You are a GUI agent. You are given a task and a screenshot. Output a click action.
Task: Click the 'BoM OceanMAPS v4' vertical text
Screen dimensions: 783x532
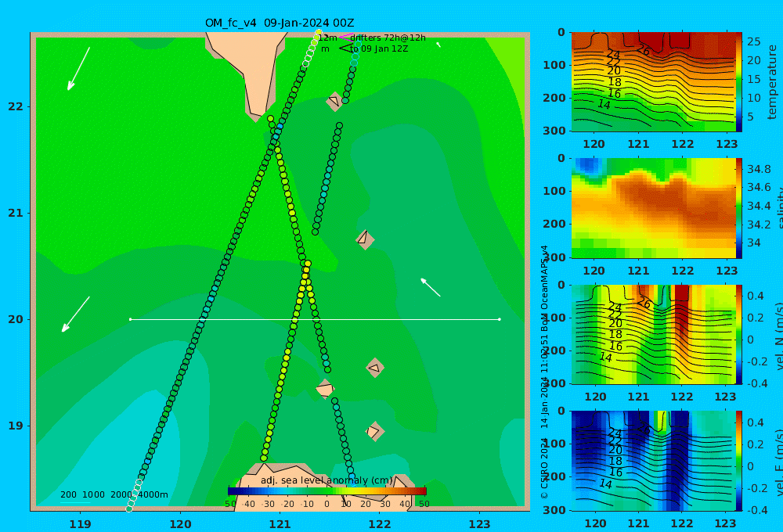pos(544,288)
